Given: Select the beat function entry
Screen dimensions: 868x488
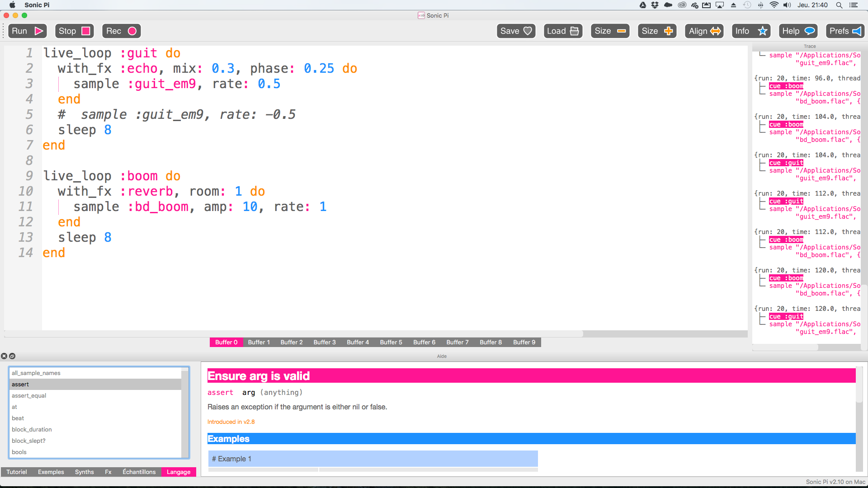Looking at the screenshot, I should [x=95, y=418].
